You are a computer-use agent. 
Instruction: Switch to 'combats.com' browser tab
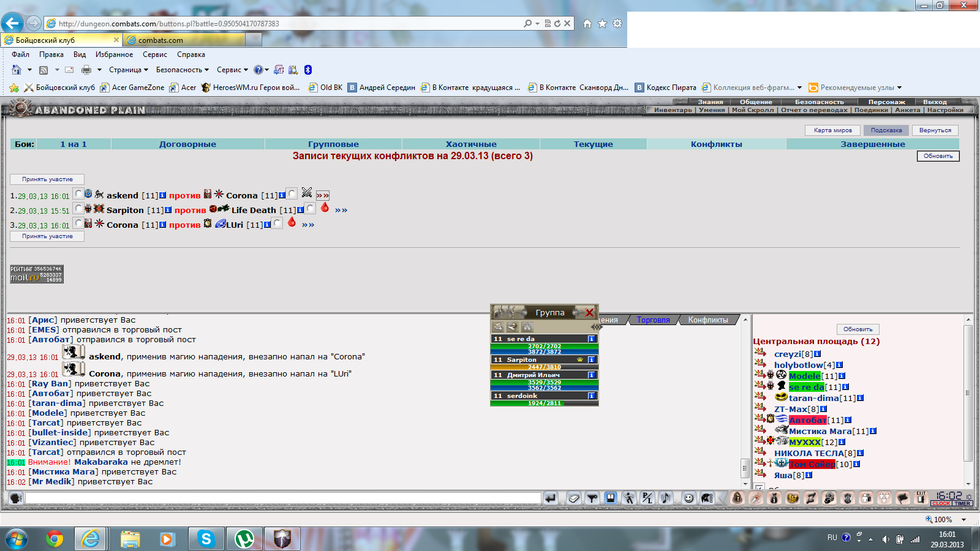(x=184, y=40)
